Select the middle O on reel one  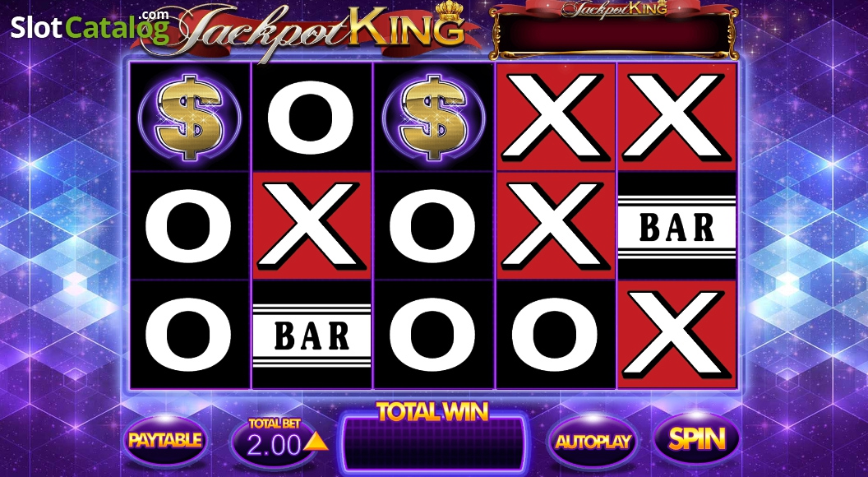coord(189,225)
